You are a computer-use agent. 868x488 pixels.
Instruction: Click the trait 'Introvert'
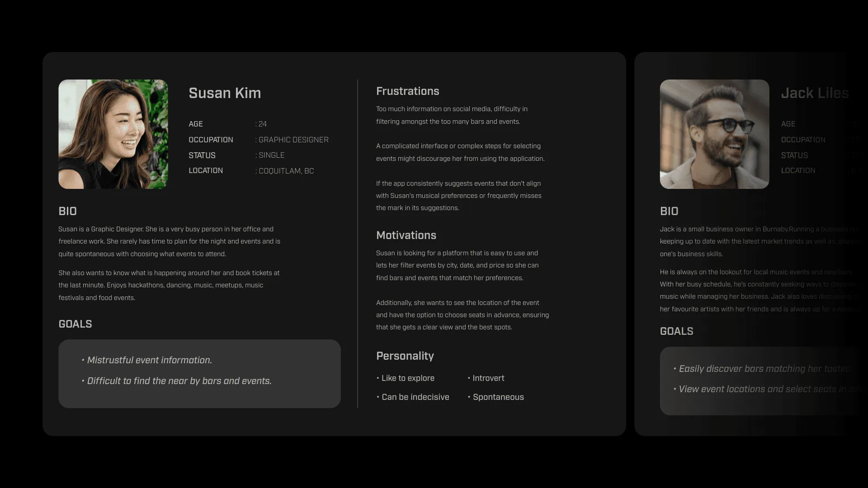pos(486,378)
